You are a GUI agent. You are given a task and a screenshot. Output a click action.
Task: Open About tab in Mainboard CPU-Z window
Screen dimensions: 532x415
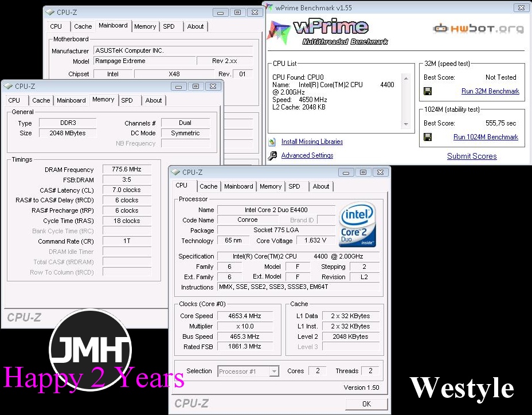(195, 26)
